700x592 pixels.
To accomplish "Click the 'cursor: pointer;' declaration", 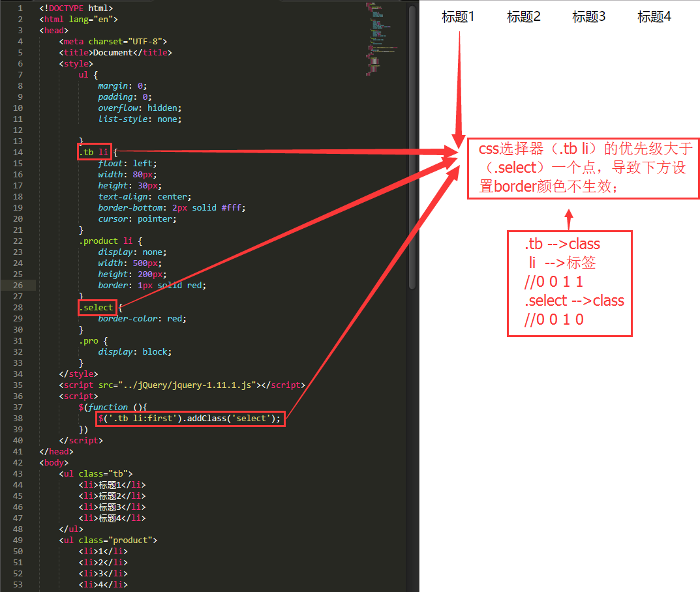I will click(137, 219).
